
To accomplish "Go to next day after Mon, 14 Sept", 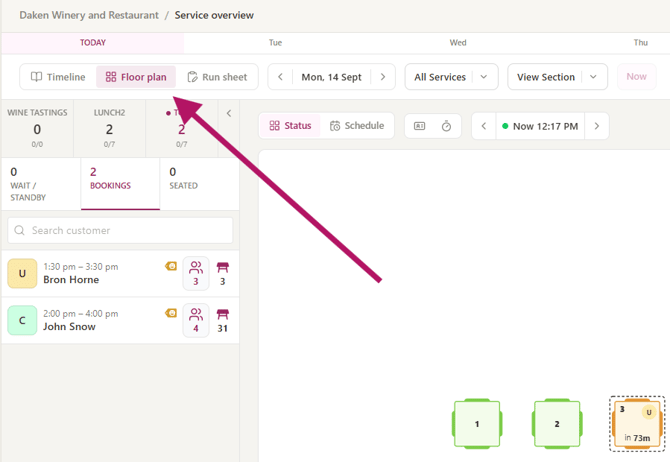I will (x=383, y=77).
